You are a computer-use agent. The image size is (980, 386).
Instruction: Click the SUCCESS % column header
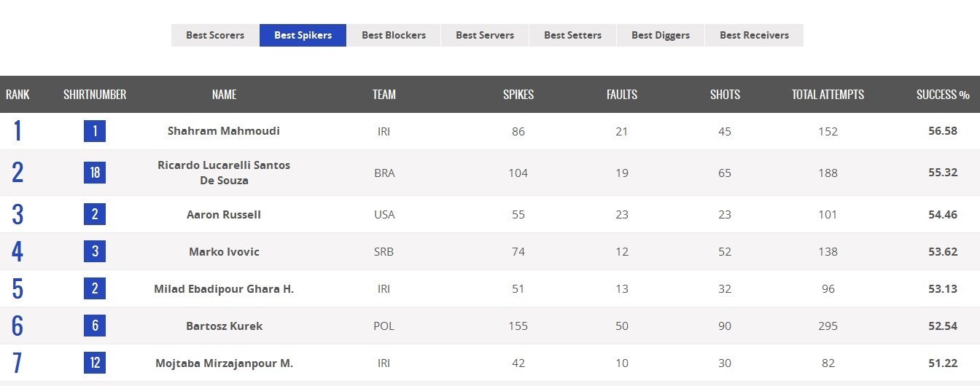tap(943, 95)
